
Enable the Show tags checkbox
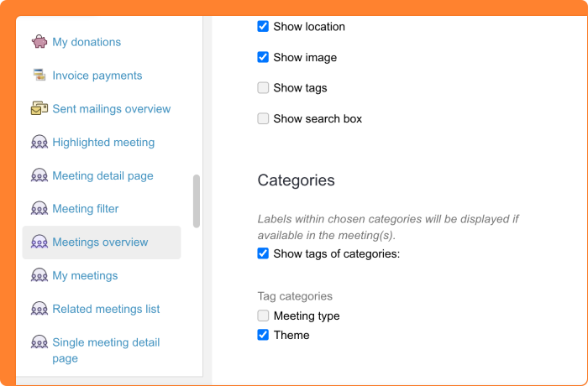point(263,88)
